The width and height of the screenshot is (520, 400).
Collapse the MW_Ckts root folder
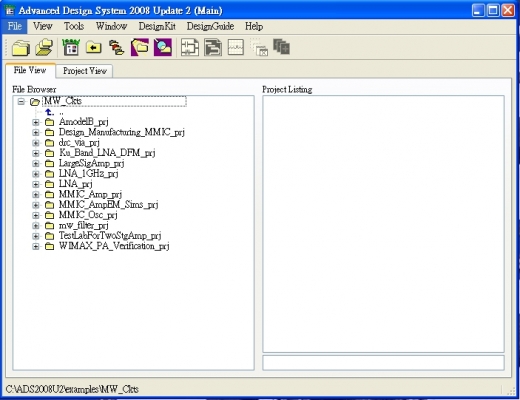pos(21,101)
